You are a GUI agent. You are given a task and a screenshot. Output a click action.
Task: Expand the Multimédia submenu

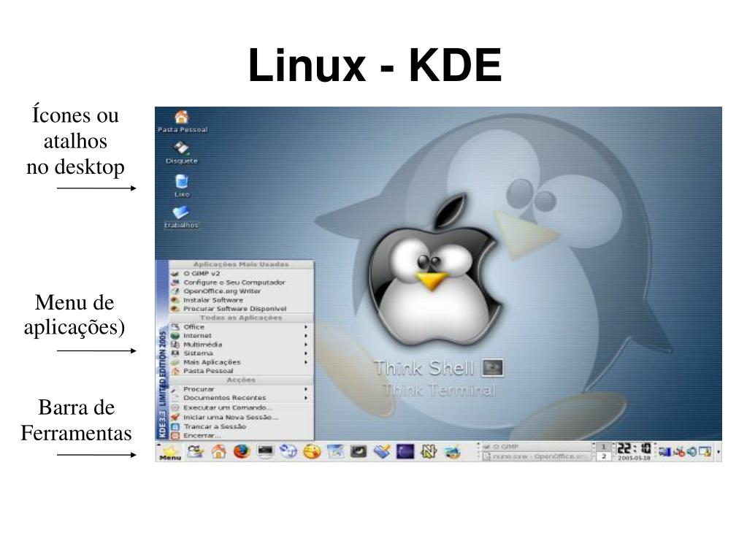click(x=202, y=345)
